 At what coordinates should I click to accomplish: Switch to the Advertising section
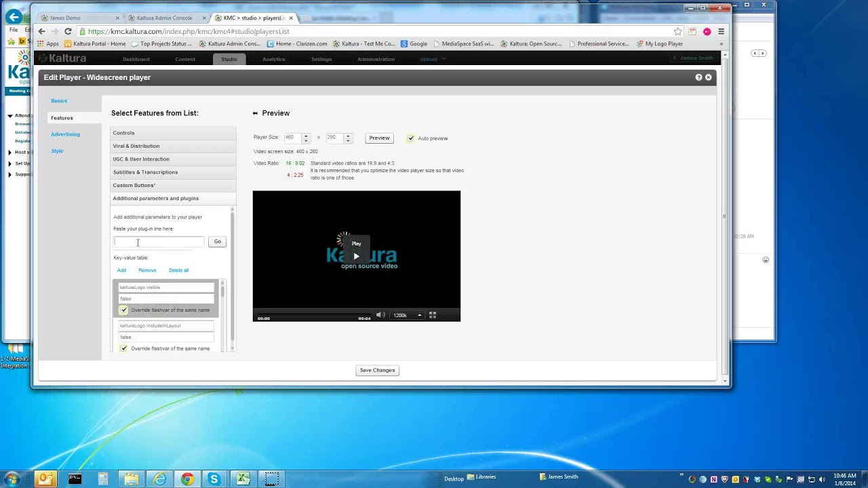(x=65, y=134)
